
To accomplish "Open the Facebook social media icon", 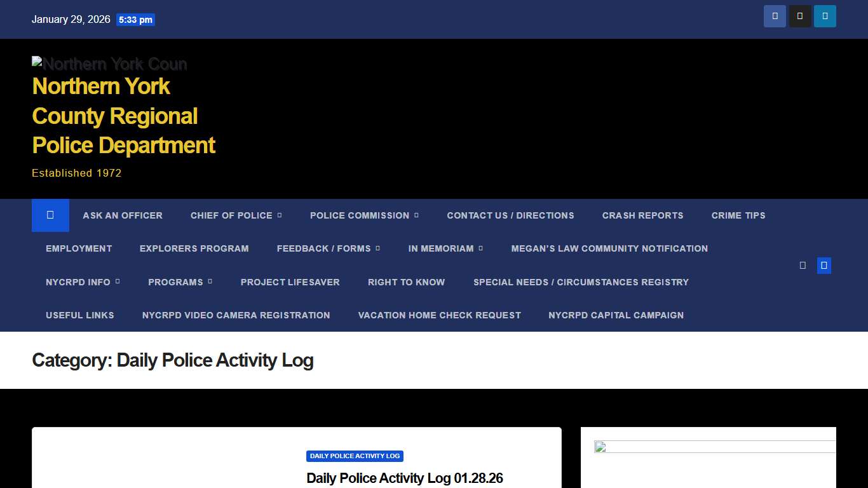I will coord(775,16).
